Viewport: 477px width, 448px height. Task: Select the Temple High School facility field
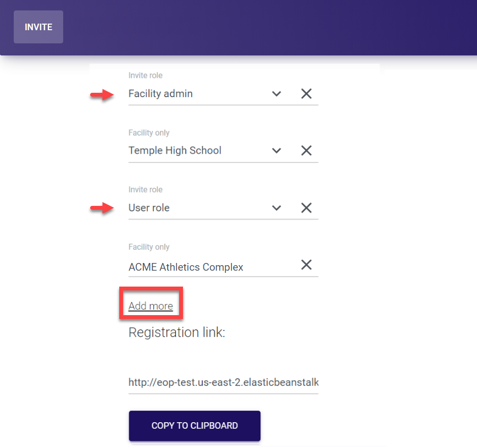pos(175,150)
